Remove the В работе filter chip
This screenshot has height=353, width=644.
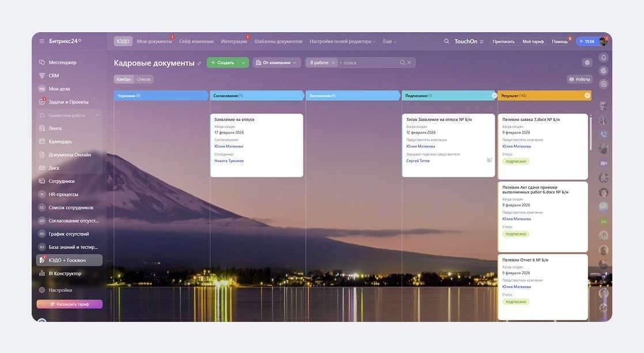click(333, 63)
